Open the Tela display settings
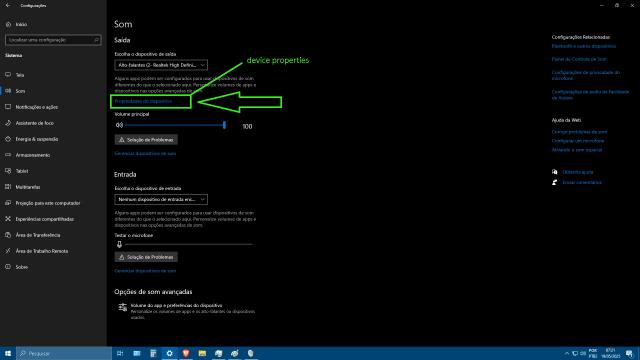 pyautogui.click(x=20, y=75)
